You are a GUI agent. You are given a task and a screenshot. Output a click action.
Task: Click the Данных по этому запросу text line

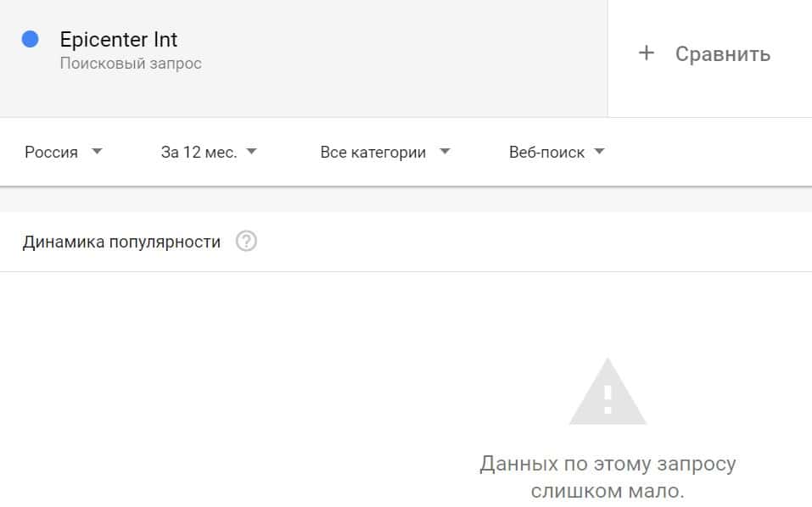[608, 464]
